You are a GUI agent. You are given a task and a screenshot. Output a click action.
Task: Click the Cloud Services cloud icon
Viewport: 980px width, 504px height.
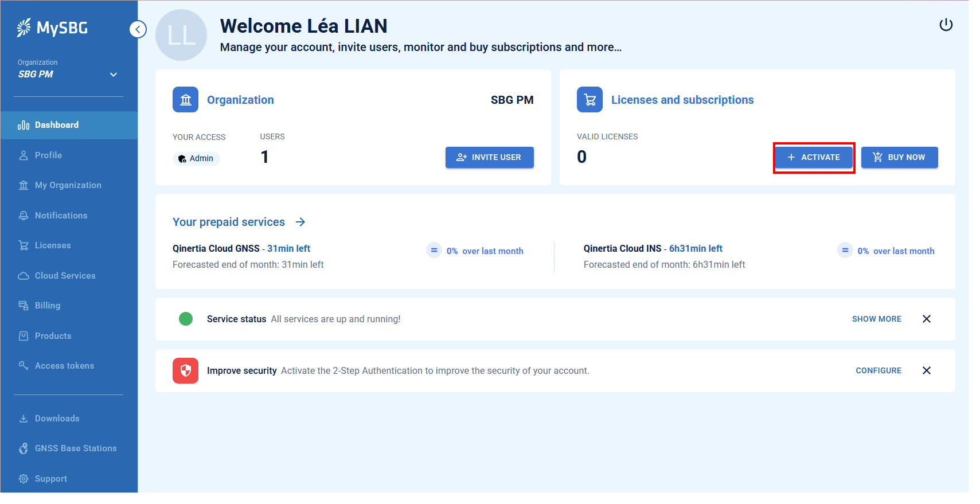[24, 276]
